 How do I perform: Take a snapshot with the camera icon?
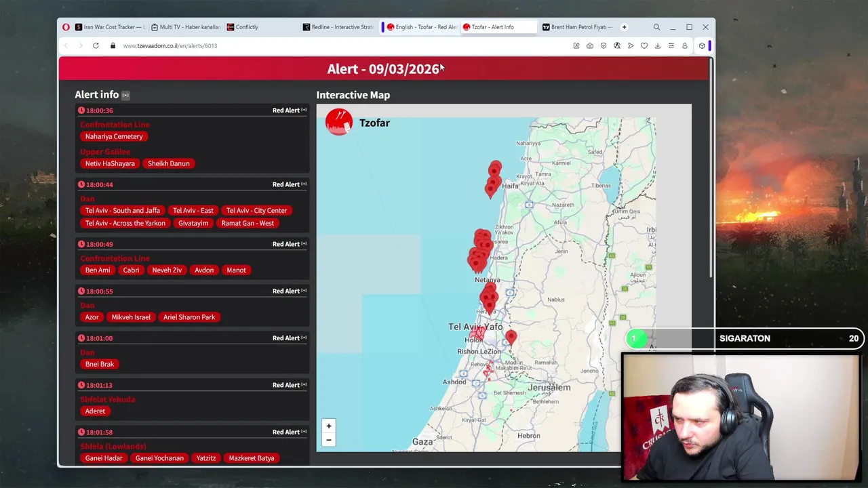590,45
